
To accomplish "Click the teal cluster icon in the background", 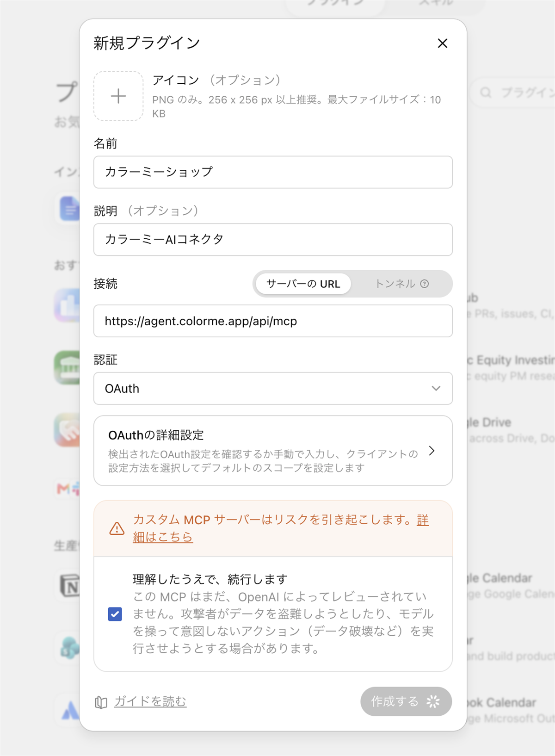I will tap(70, 647).
